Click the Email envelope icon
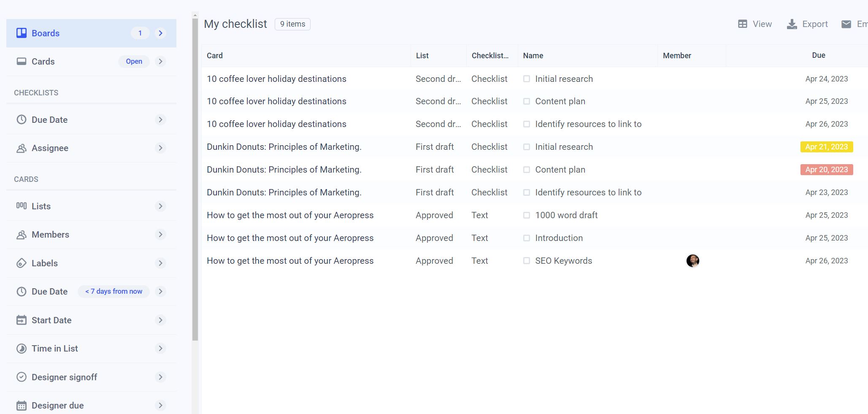 [846, 24]
